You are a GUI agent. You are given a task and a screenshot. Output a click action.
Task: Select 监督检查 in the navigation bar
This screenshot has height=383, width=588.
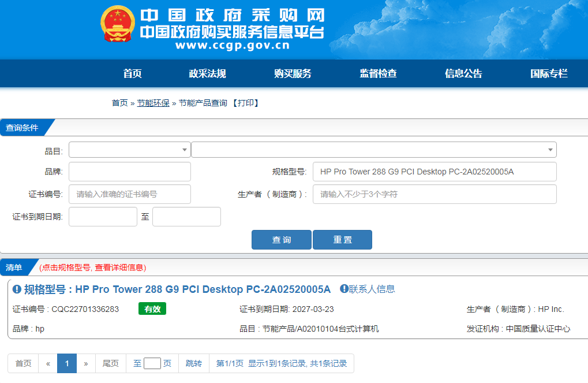(378, 73)
